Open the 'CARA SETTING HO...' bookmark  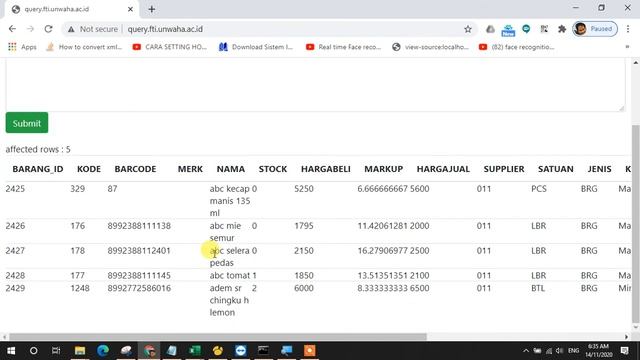point(170,47)
